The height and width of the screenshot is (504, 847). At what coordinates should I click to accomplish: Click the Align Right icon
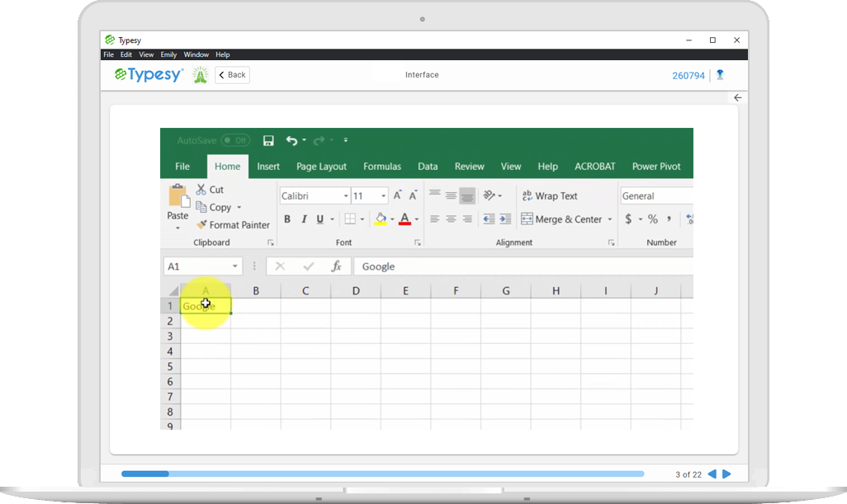point(467,219)
